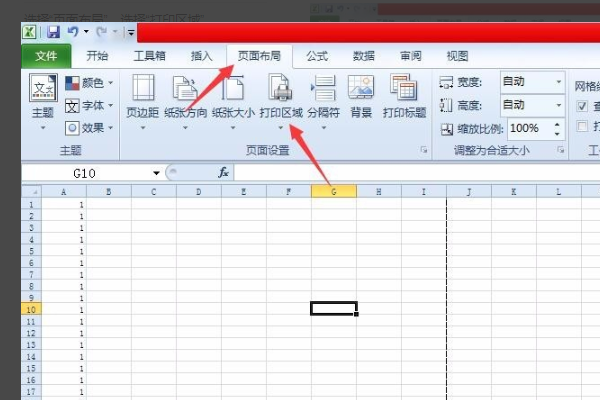
Task: Open the 调整为合适大小 dialog launcher
Action: click(x=561, y=150)
